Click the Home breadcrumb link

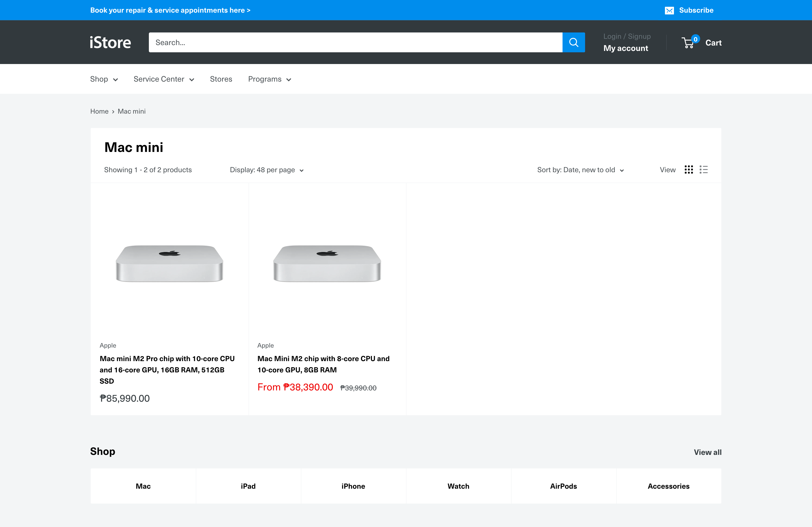(99, 111)
